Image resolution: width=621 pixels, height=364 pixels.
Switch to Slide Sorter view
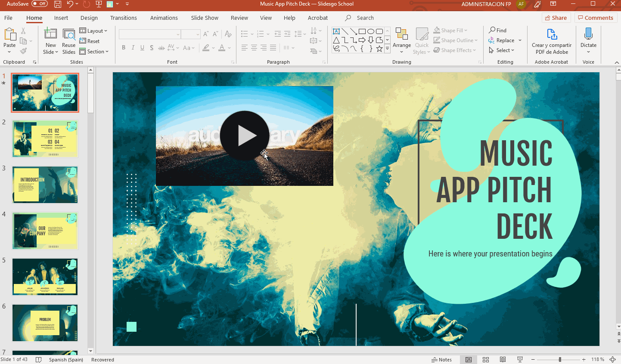coord(486,360)
